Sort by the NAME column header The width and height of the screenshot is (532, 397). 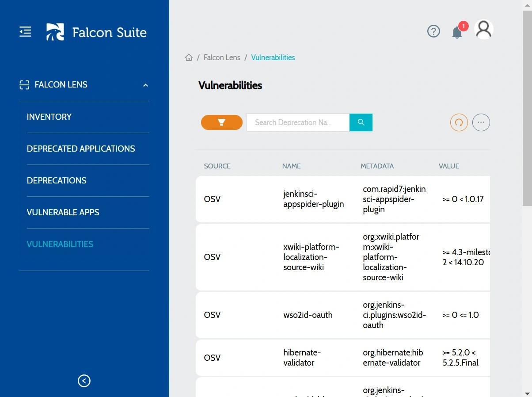click(x=291, y=166)
